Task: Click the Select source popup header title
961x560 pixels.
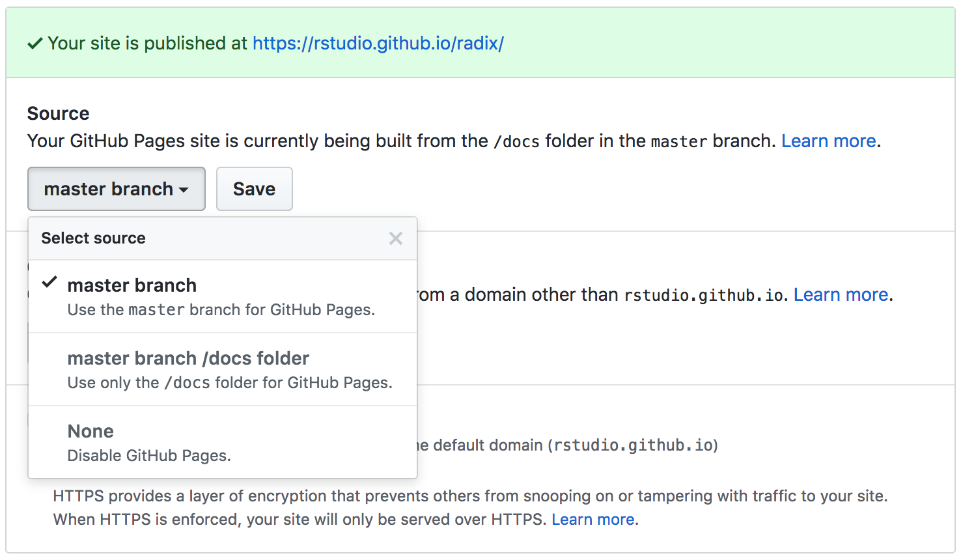Action: click(x=93, y=238)
